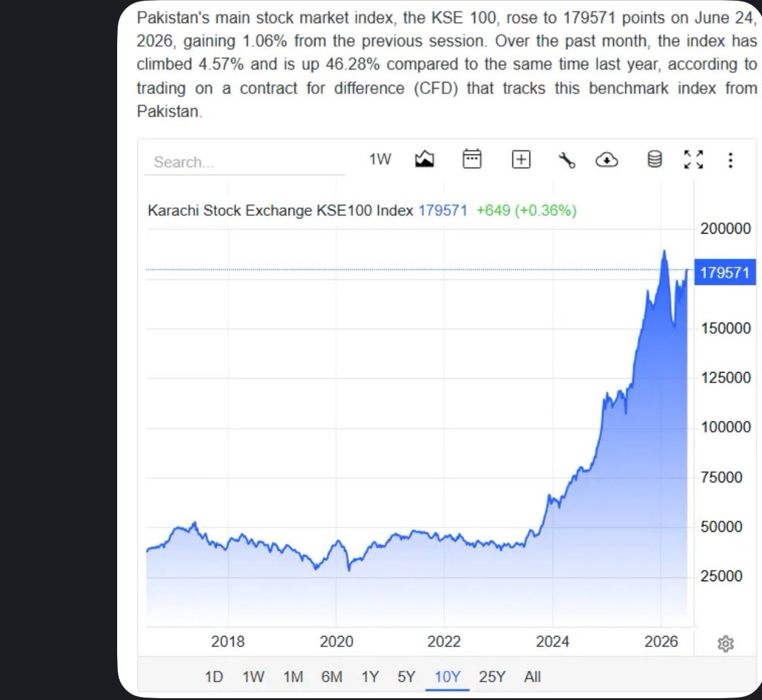
Task: Click the 50000 y-axis label
Action: (721, 526)
